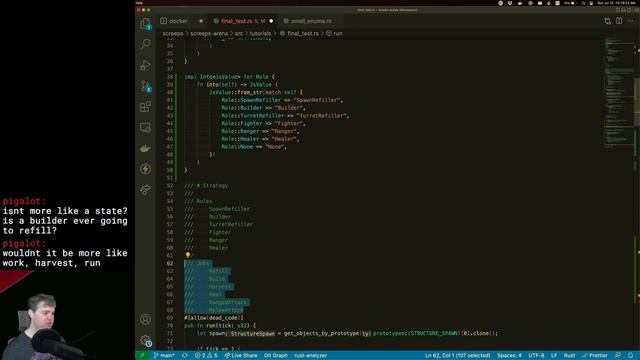
Task: Open the Extensions view
Action: [146, 107]
